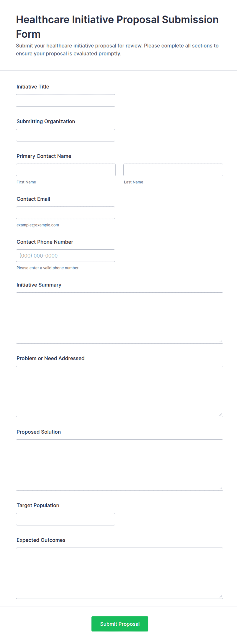Focus the Submitting Organization text box
The image size is (237, 644).
65,135
